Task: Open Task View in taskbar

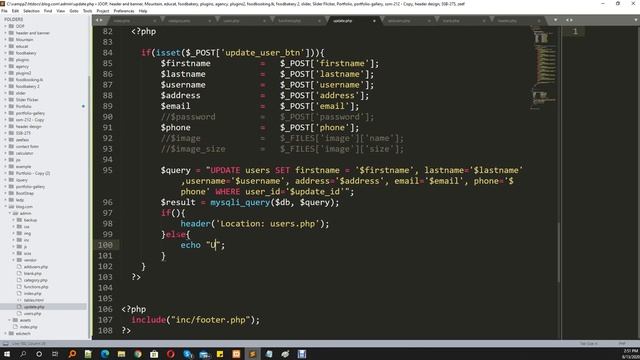Action: point(55,354)
